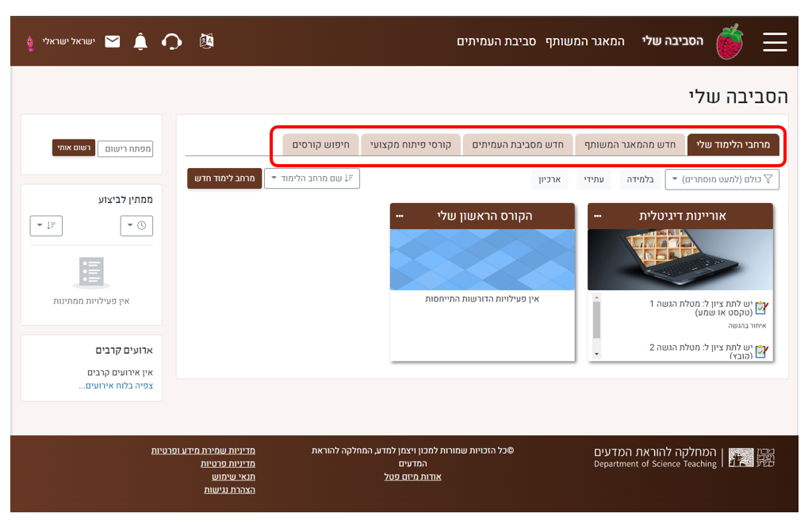Toggle the ארכיון course filter
Screen dimensions: 812x525
coord(550,179)
